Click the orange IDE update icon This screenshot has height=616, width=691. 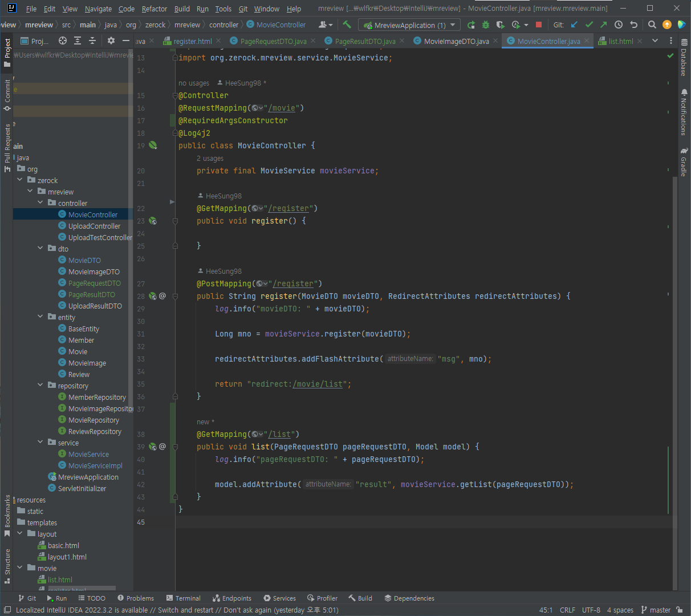(x=667, y=25)
